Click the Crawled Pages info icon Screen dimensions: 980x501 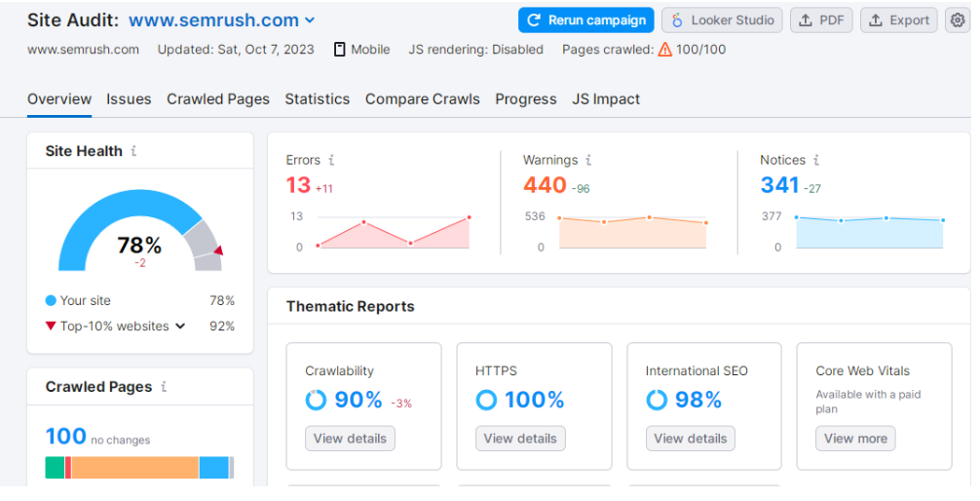pos(164,387)
